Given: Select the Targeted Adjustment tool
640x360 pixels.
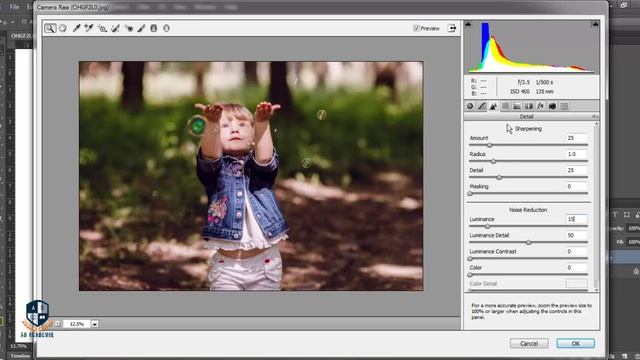Looking at the screenshot, I should (102, 28).
